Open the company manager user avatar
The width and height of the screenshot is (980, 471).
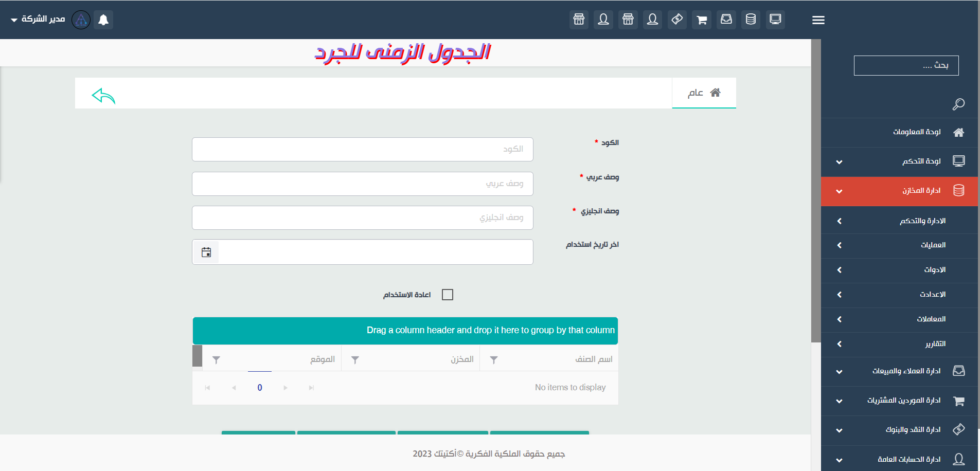pos(81,20)
